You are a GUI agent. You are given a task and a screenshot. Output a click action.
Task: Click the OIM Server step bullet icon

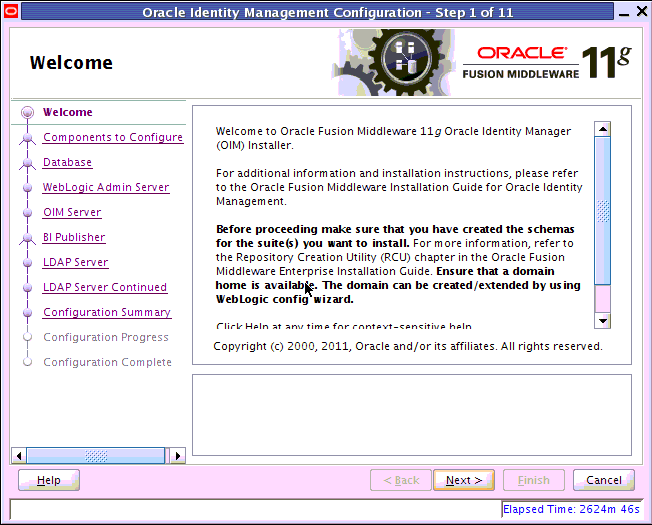27,212
